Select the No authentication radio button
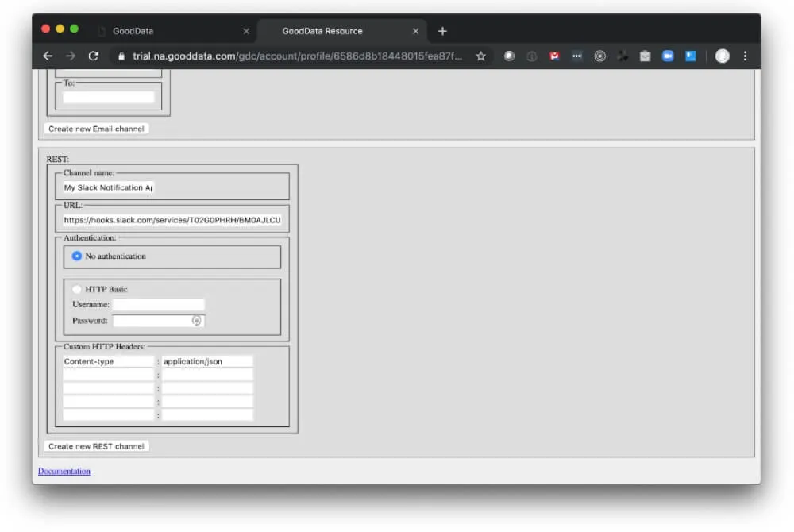Image resolution: width=794 pixels, height=532 pixels. (76, 256)
